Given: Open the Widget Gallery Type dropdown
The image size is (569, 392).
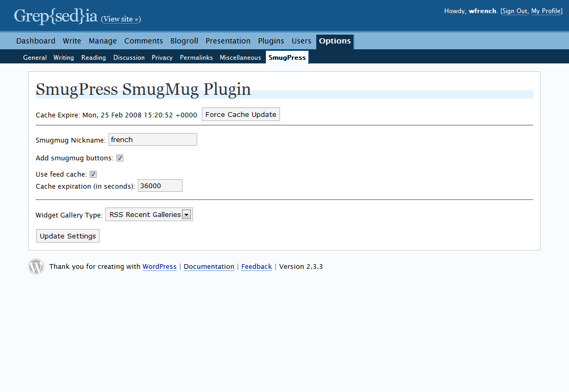Looking at the screenshot, I should (x=149, y=215).
